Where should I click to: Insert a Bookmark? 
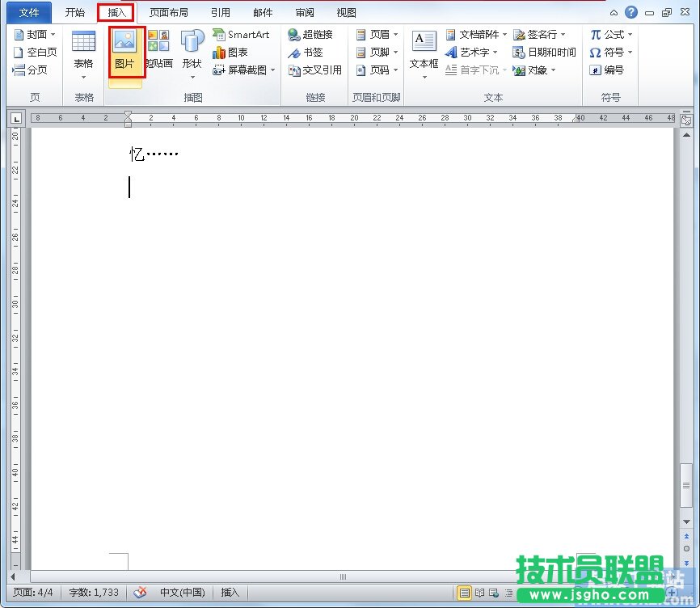pos(310,53)
